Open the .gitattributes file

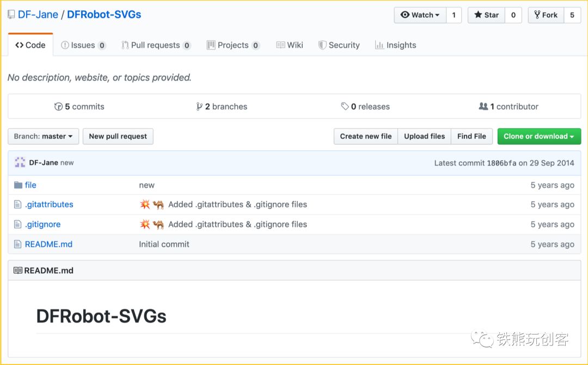coord(49,204)
